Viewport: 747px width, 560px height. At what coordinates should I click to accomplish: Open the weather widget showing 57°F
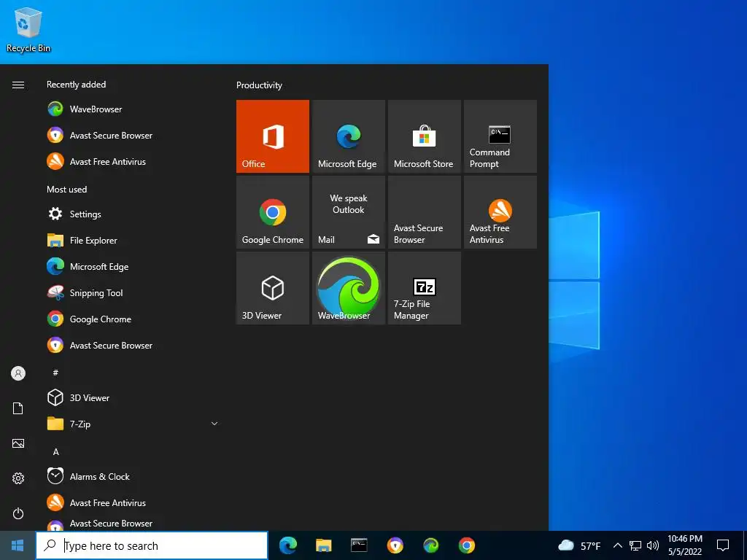coord(579,545)
